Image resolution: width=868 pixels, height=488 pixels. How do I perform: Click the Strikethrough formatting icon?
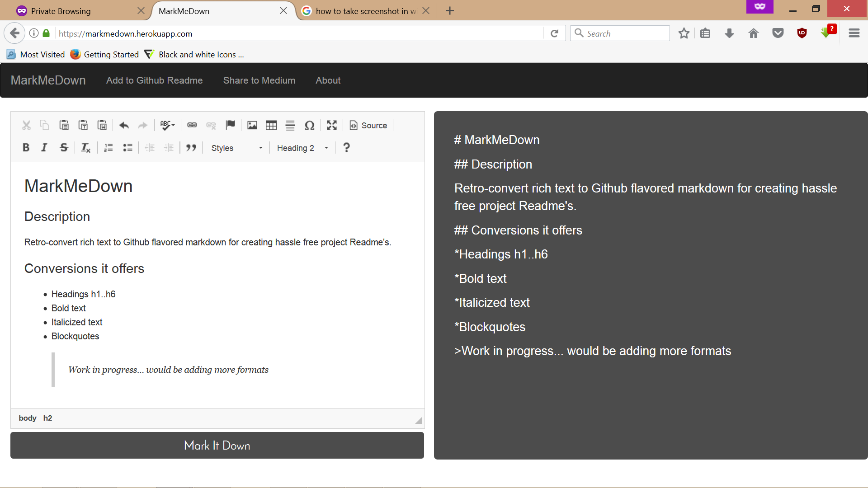pos(63,148)
